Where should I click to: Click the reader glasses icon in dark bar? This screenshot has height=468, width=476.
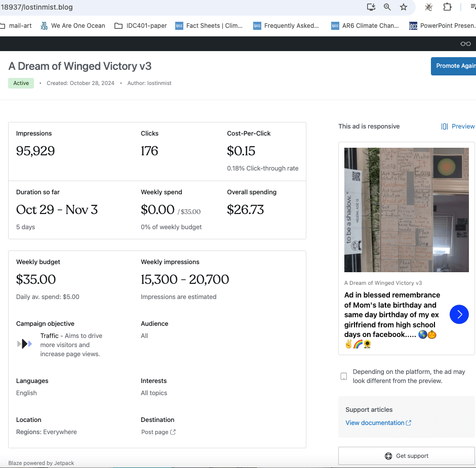465,44
